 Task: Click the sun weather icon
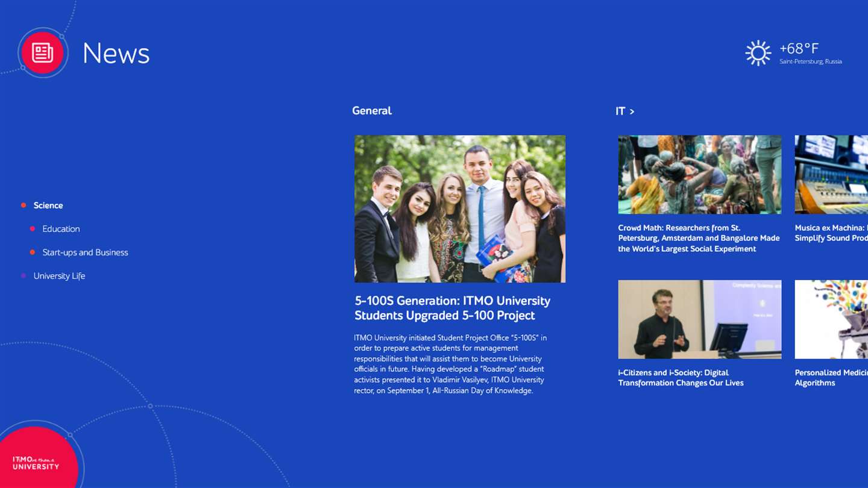pyautogui.click(x=758, y=53)
